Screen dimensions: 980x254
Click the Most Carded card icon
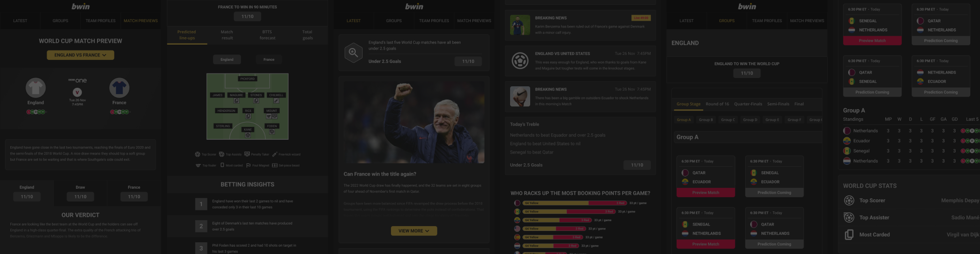[849, 235]
